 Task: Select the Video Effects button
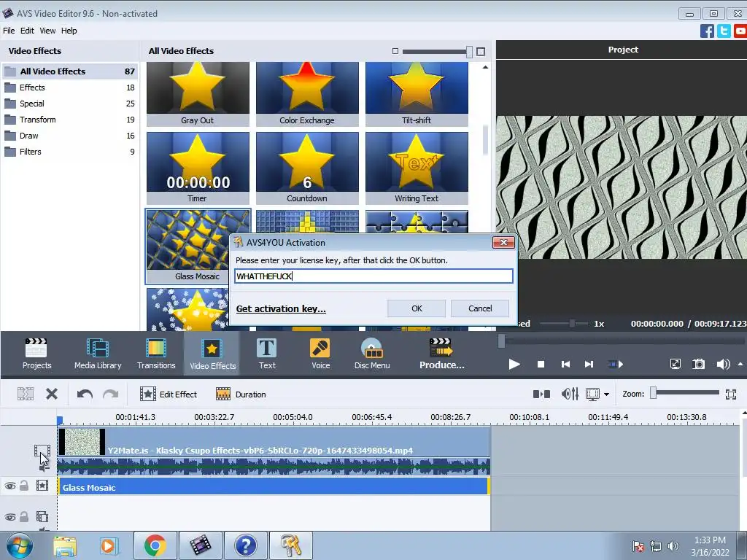(212, 354)
